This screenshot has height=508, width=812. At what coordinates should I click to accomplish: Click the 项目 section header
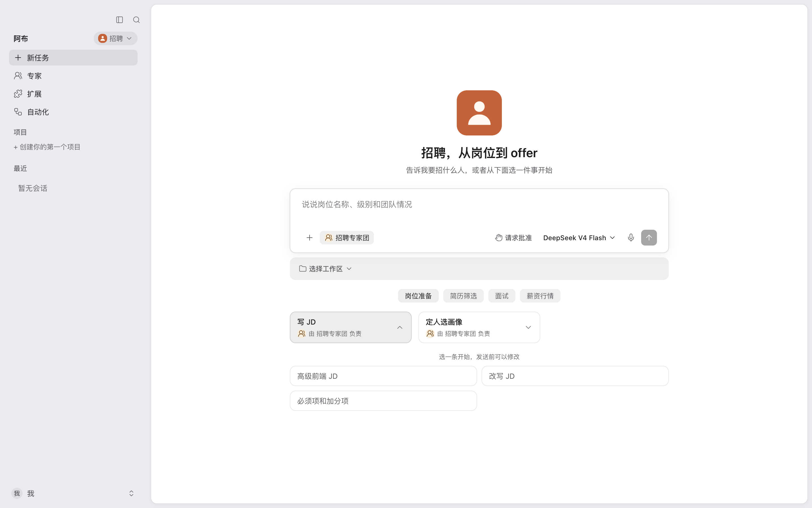click(x=20, y=132)
